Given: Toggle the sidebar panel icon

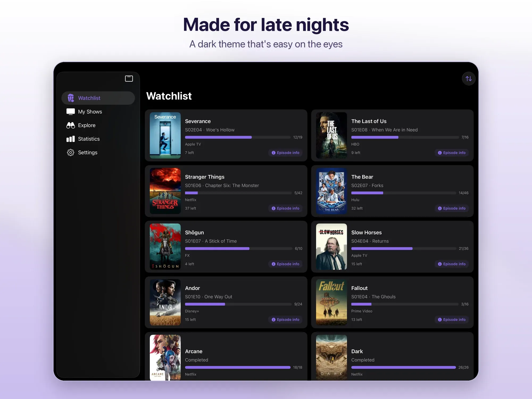Looking at the screenshot, I should pos(129,78).
